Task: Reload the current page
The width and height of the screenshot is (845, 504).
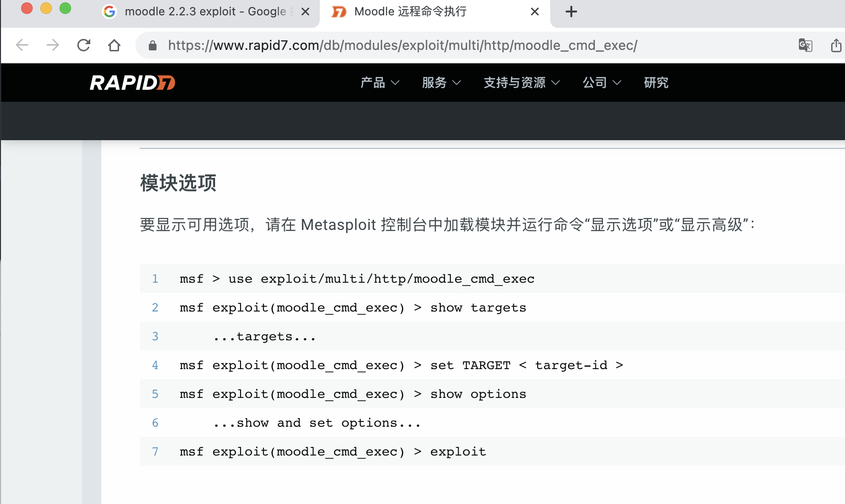Action: pyautogui.click(x=84, y=45)
